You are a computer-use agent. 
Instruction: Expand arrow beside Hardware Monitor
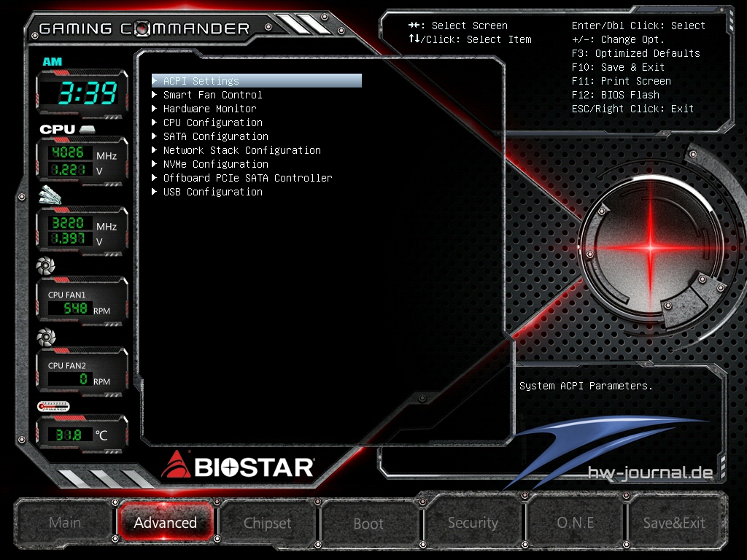155,109
